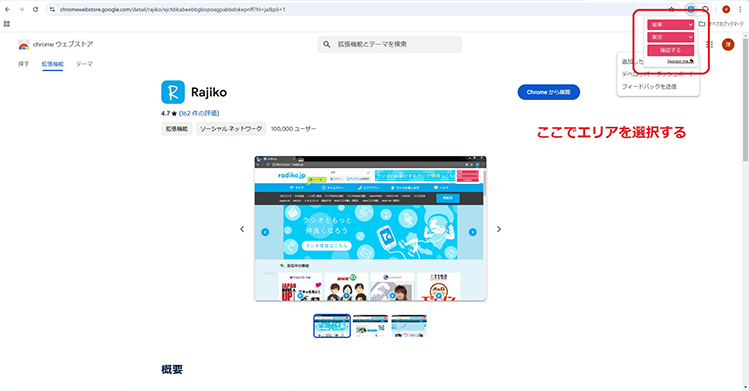Open the すべてのブックマーク folder
This screenshot has height=391, width=749.
coord(721,24)
